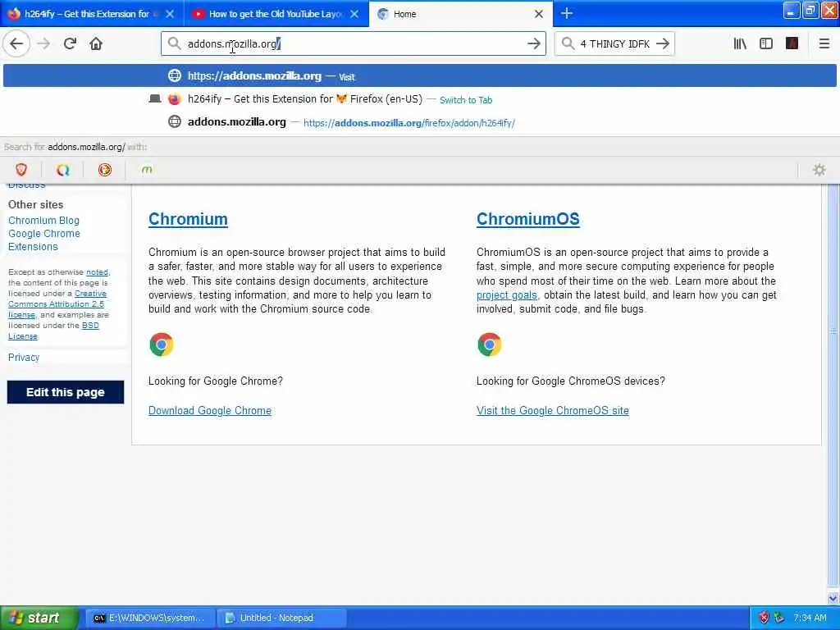Toggle the sidebar view icon
The image size is (840, 630).
tap(766, 43)
